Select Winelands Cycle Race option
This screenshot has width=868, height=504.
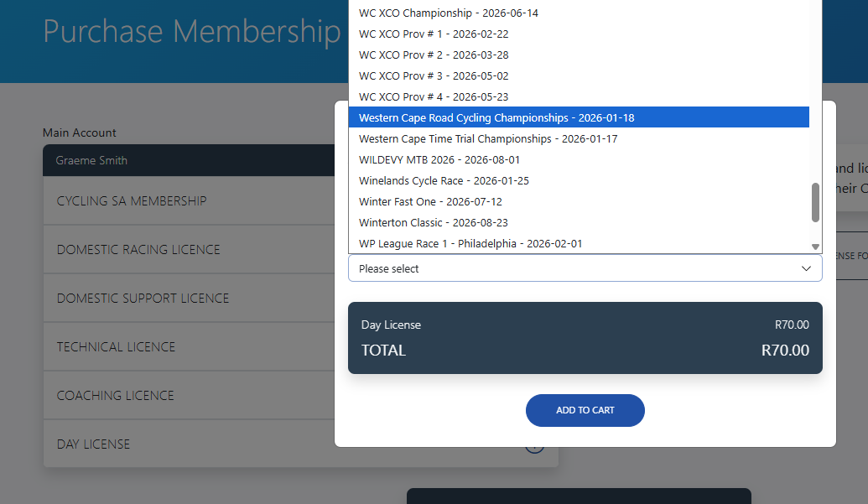pos(444,180)
